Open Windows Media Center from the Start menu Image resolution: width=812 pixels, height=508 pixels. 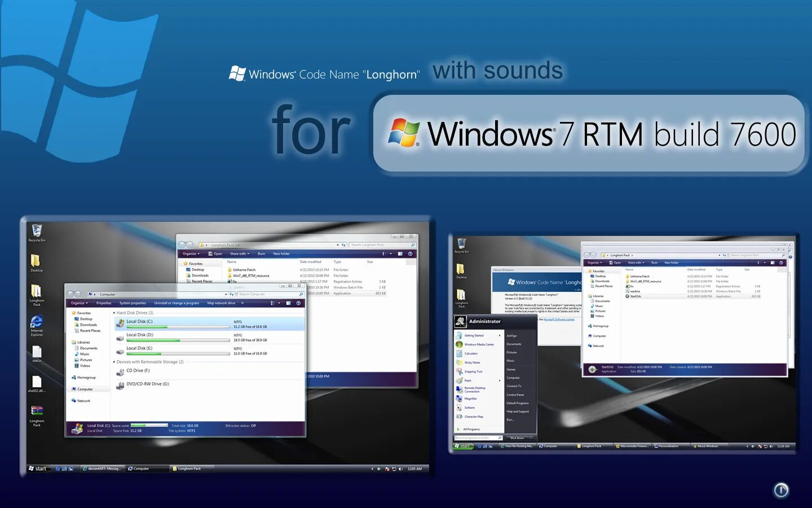coord(480,344)
